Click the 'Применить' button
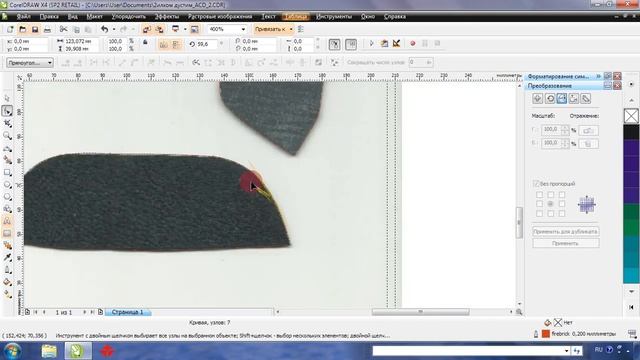 click(565, 243)
